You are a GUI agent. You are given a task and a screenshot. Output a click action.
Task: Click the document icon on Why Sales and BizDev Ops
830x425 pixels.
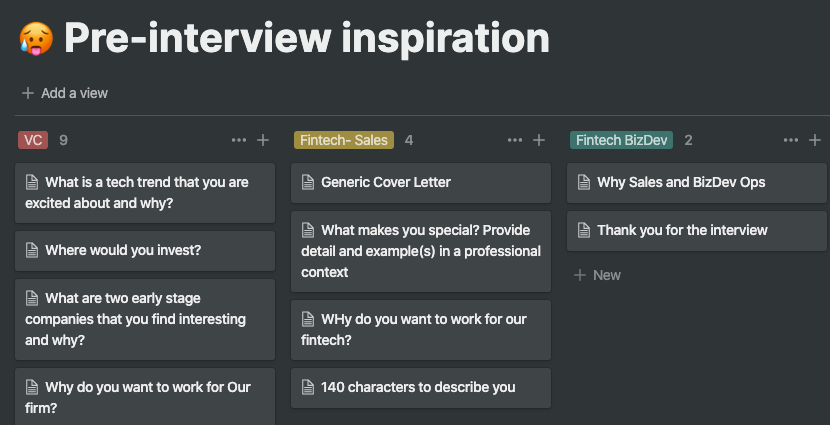tap(584, 183)
